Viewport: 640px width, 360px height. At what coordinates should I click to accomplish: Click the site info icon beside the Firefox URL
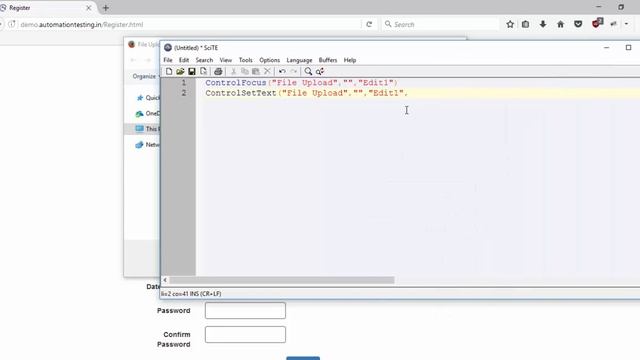[x=12, y=24]
